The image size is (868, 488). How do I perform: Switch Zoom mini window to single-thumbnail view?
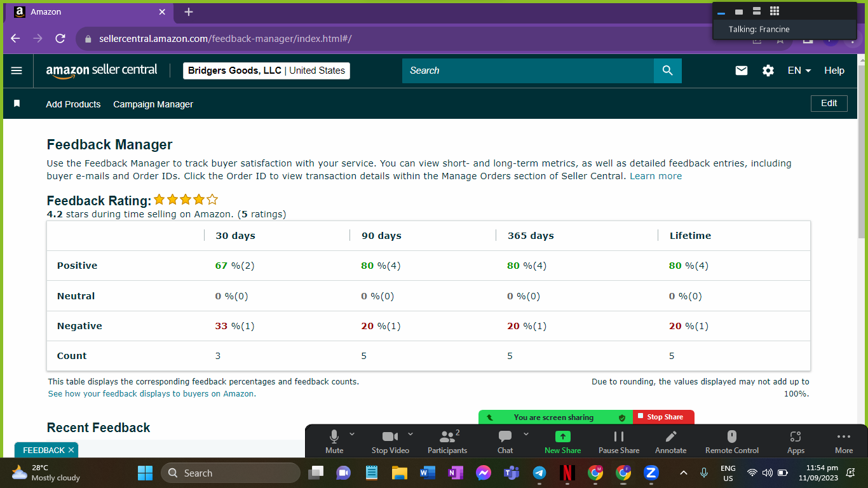coord(739,11)
